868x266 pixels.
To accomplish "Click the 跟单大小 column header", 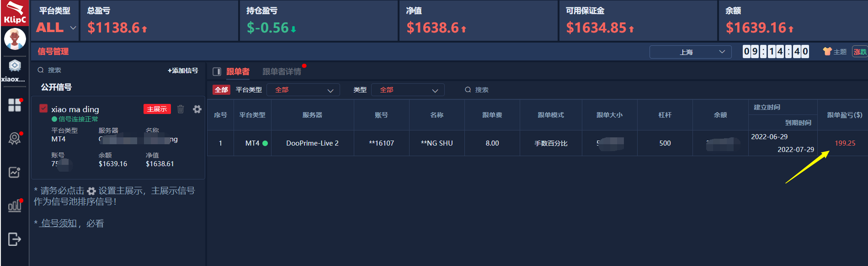I will tap(609, 115).
